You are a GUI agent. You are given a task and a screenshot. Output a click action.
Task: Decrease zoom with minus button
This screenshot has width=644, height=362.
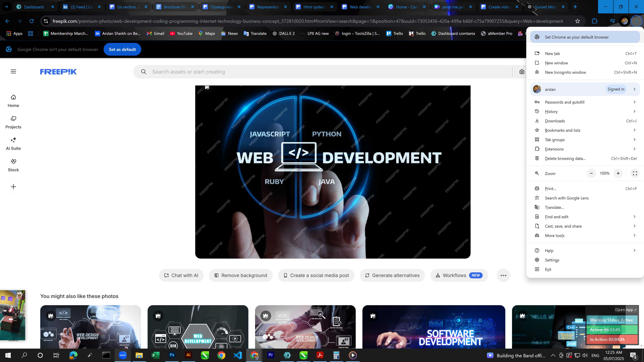click(591, 173)
